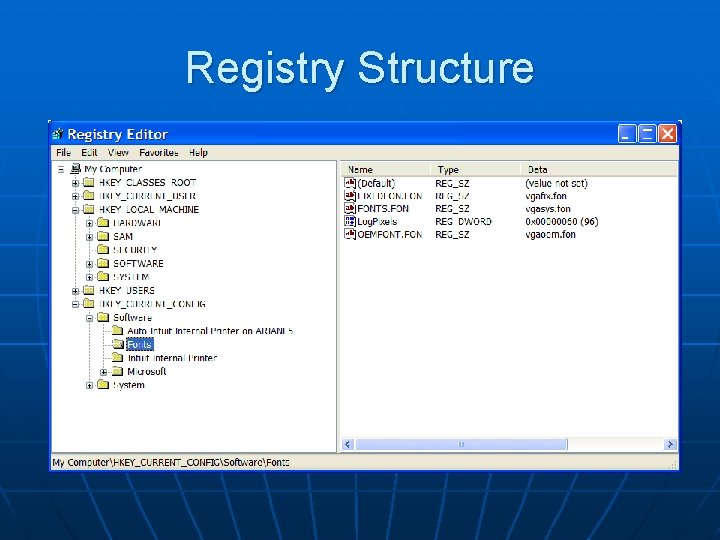Click the SAM folder icon
Image resolution: width=720 pixels, height=540 pixels.
point(103,236)
